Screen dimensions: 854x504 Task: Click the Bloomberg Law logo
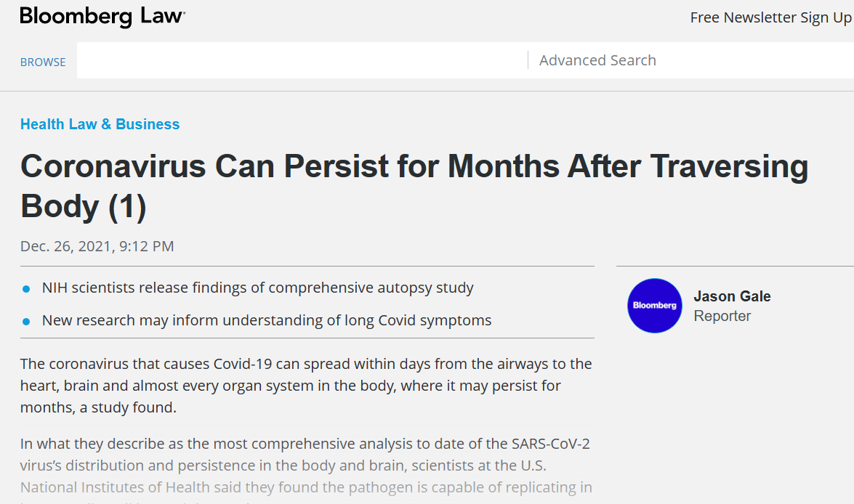click(x=102, y=16)
